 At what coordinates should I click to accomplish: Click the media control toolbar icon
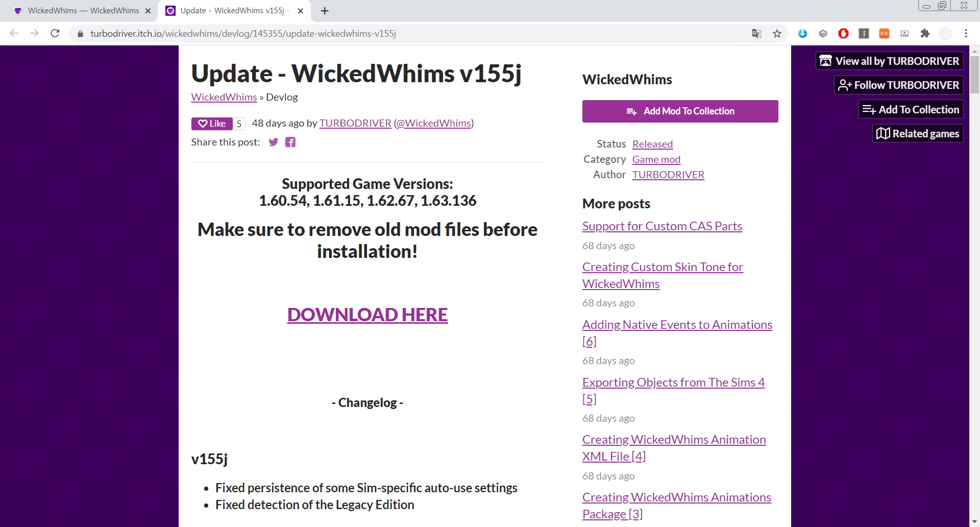click(x=904, y=34)
